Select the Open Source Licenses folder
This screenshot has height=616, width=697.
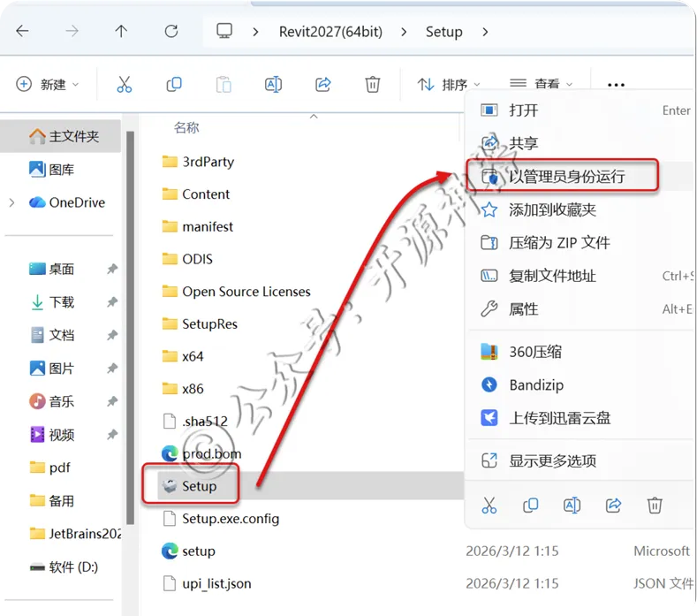click(x=236, y=292)
